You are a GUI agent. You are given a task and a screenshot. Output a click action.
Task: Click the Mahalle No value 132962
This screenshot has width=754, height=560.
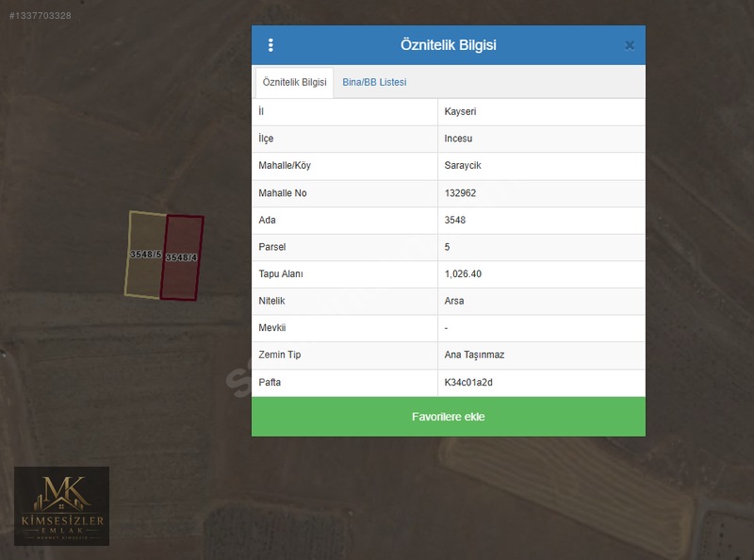[x=460, y=193]
